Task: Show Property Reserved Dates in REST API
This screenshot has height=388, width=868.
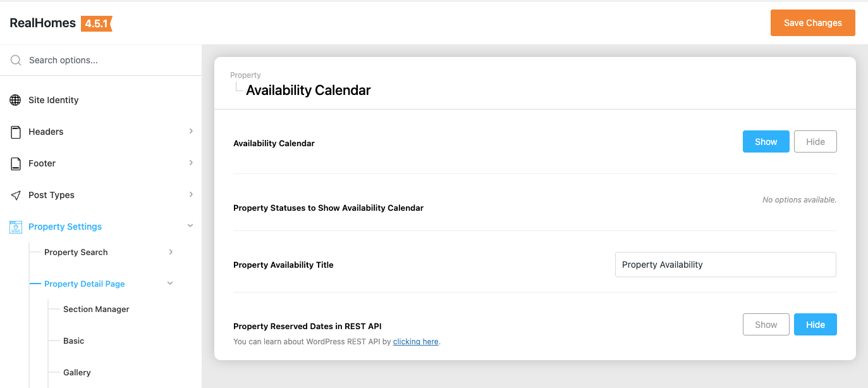Action: point(766,325)
